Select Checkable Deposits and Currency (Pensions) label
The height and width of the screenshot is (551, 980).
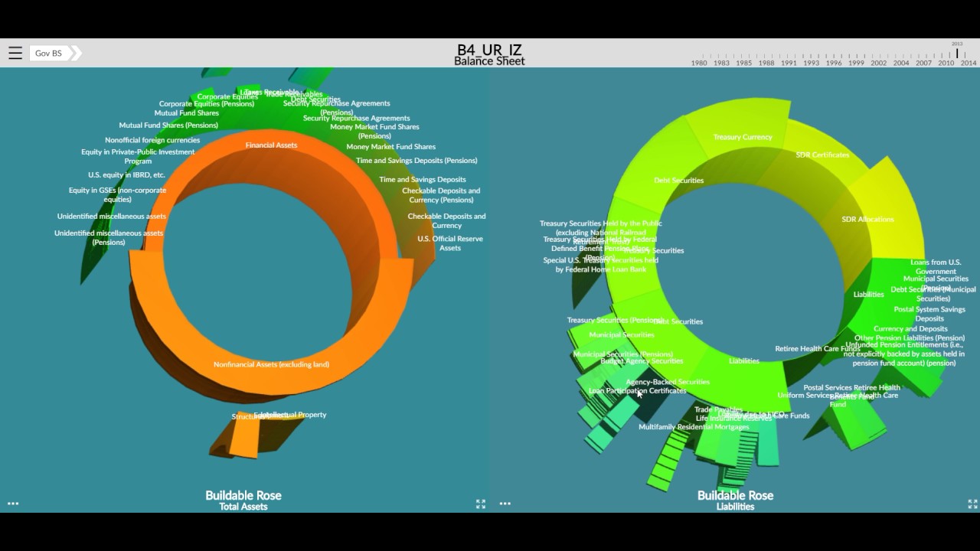click(441, 195)
